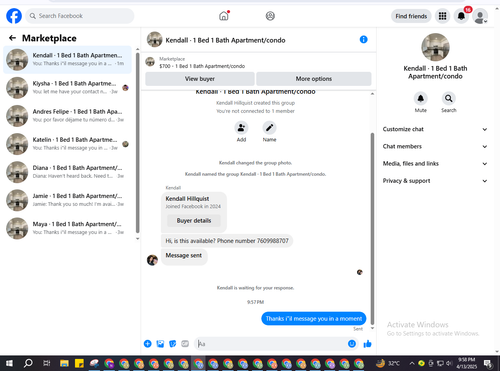Open the Facebook menu grid icon
This screenshot has width=500, height=371.
click(442, 16)
